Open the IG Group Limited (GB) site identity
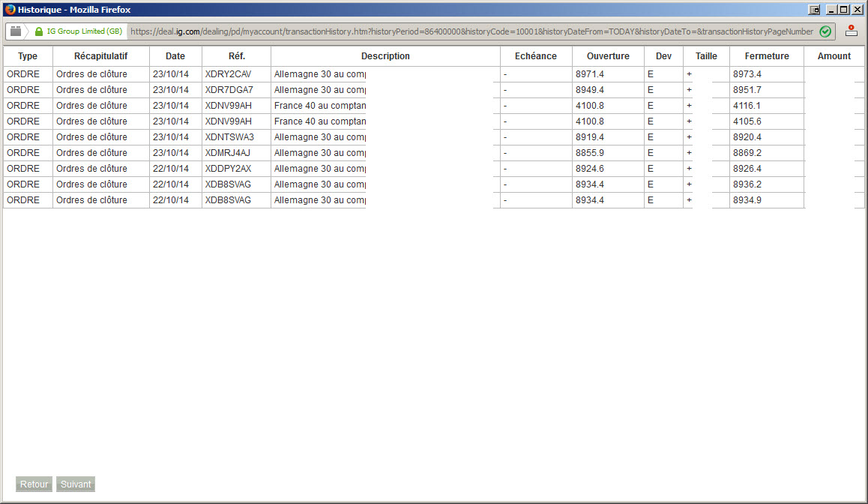 pos(84,31)
